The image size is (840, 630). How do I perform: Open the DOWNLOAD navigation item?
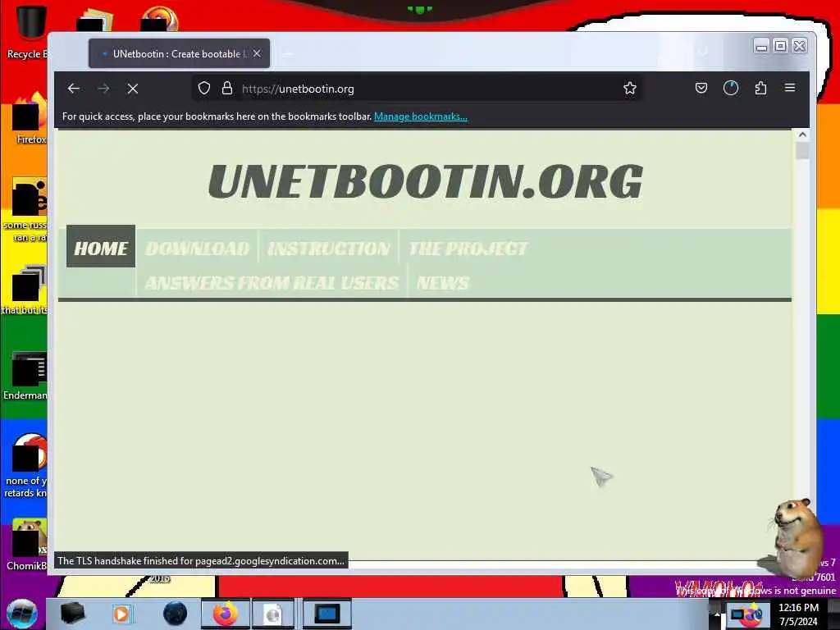197,248
